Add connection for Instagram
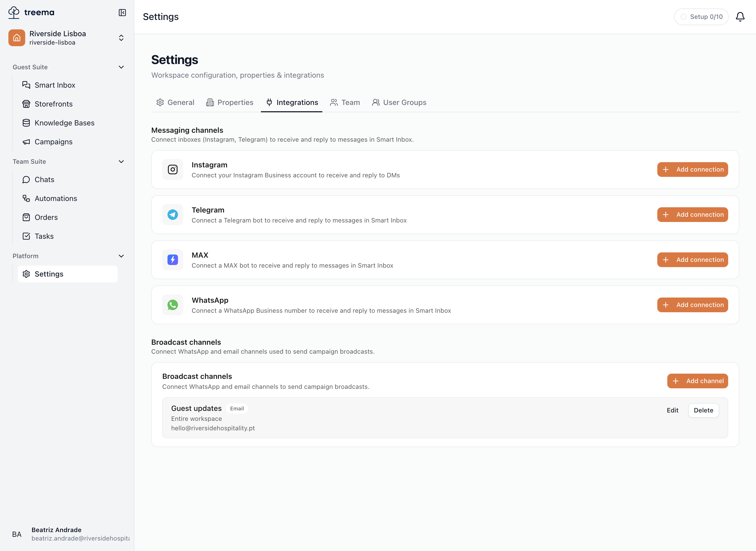The width and height of the screenshot is (756, 551). [693, 169]
